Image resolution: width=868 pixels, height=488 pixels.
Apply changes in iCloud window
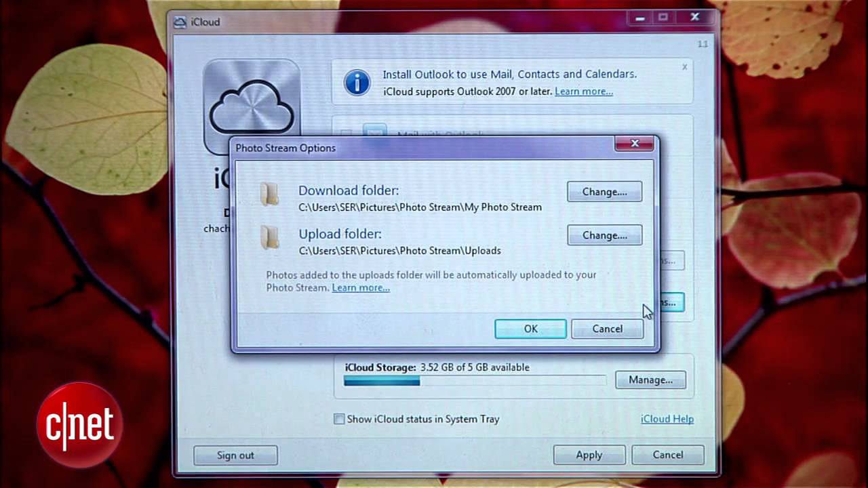(x=589, y=455)
